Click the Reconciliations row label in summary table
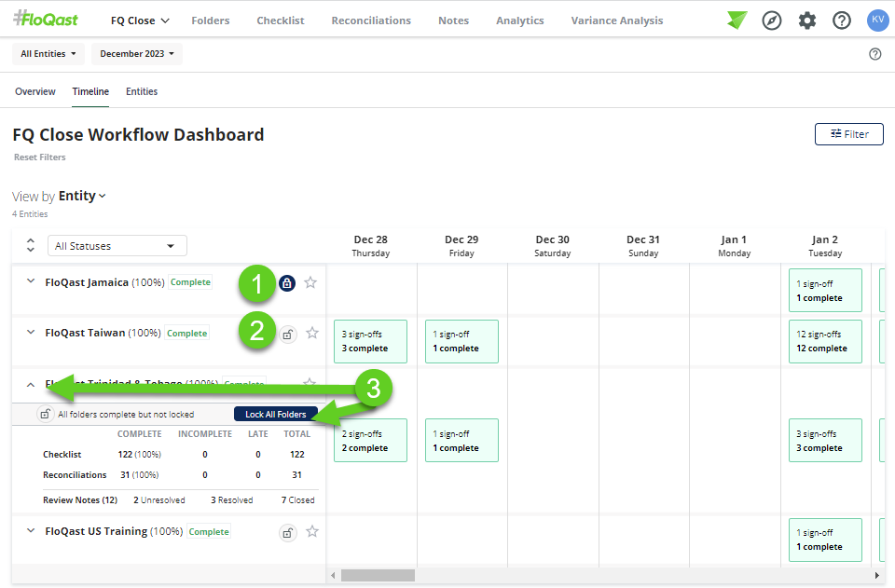The height and width of the screenshot is (588, 895). click(x=75, y=475)
